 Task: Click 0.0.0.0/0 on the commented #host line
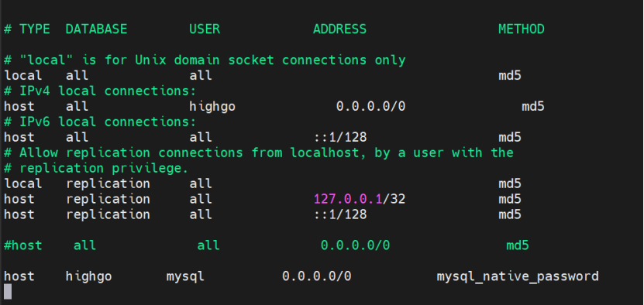tap(355, 245)
